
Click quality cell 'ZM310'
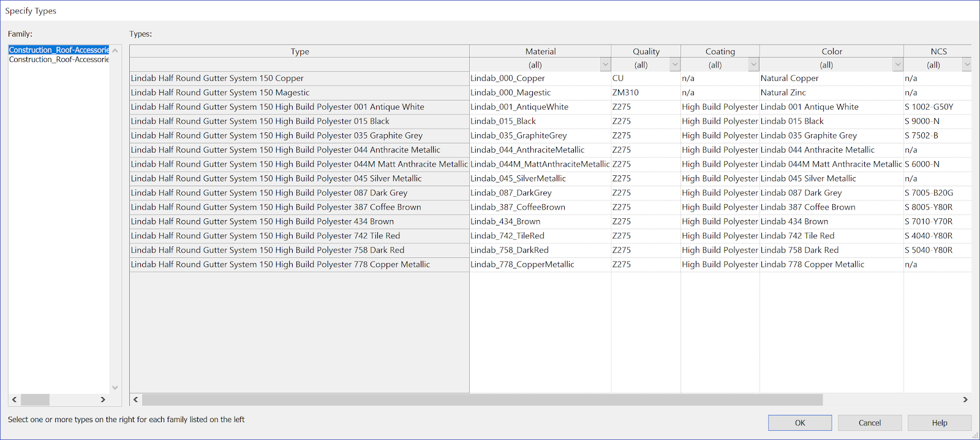(646, 93)
